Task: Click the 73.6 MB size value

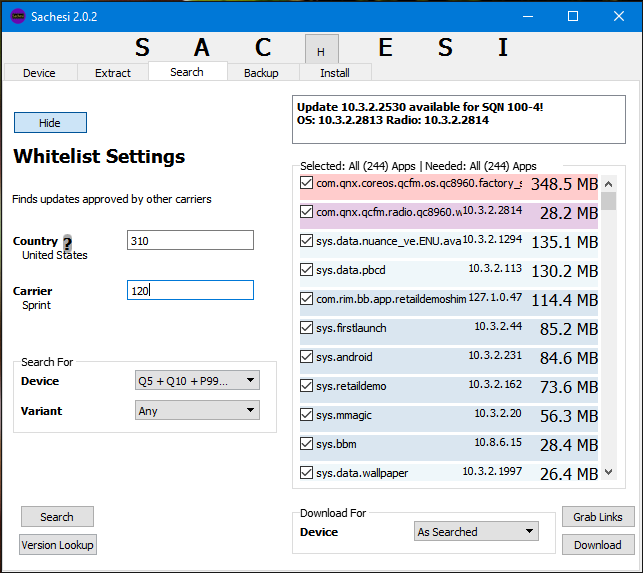Action: [x=569, y=387]
